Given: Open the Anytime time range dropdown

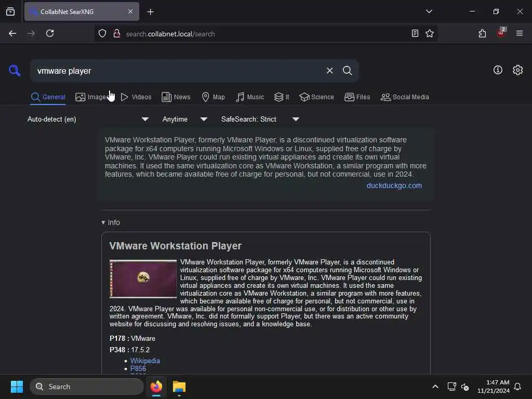Looking at the screenshot, I should coord(185,119).
